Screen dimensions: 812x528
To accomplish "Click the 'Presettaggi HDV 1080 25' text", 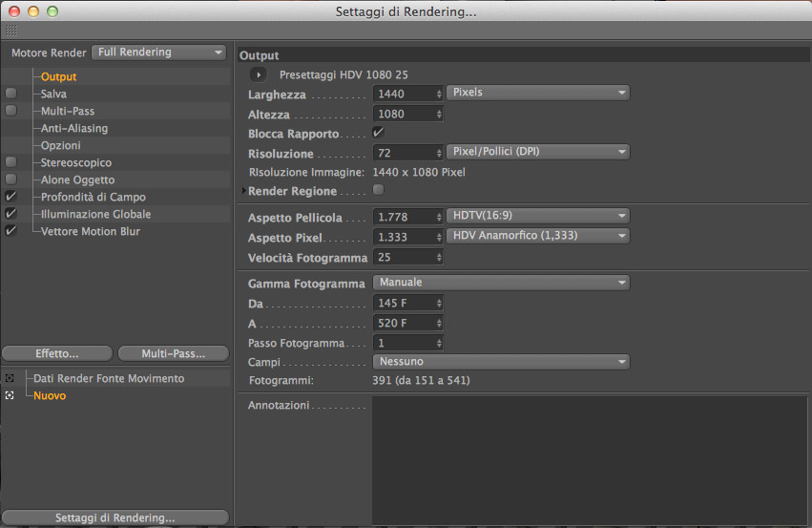I will tap(344, 74).
